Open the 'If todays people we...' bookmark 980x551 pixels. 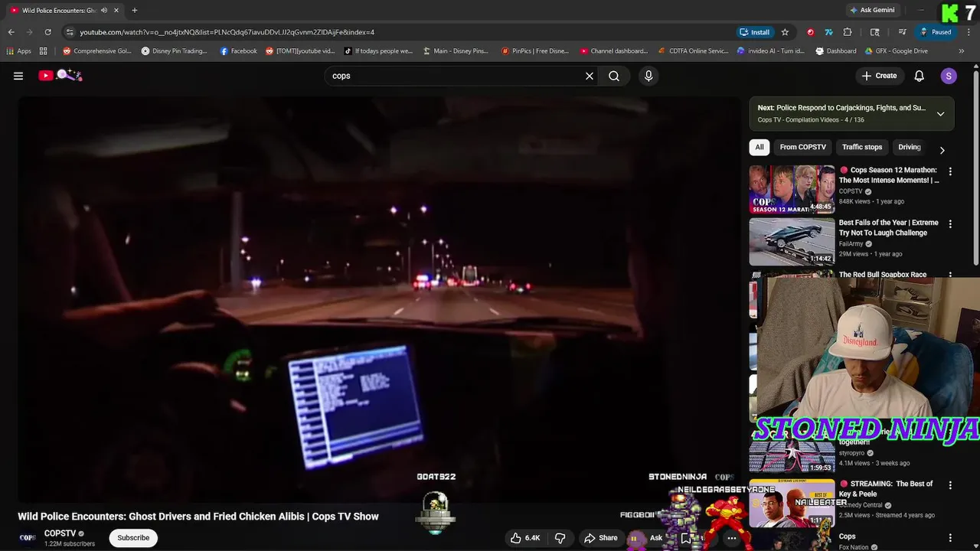[378, 51]
